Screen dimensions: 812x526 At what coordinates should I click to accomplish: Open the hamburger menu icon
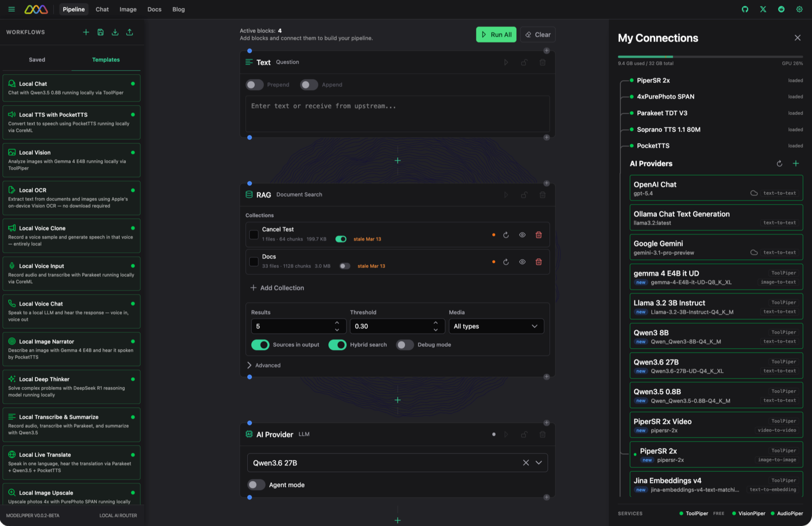click(11, 9)
